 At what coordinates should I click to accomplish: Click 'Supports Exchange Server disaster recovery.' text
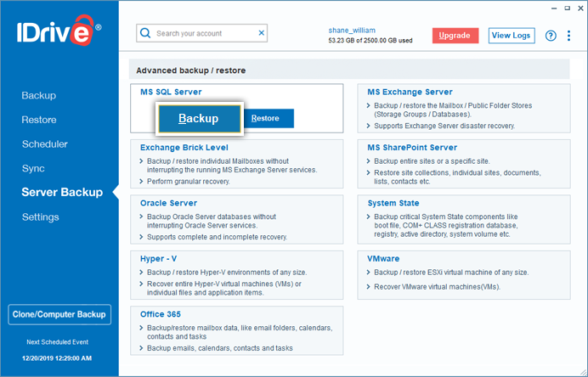coord(444,126)
